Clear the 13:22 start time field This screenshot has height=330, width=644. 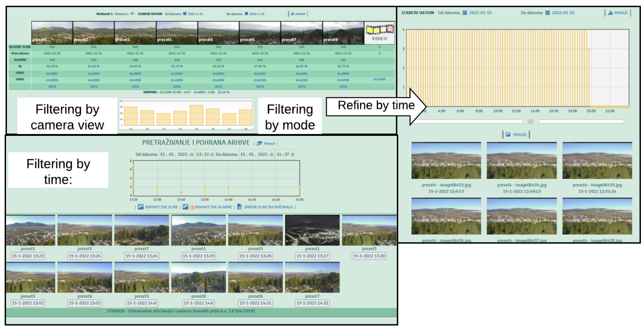click(212, 154)
